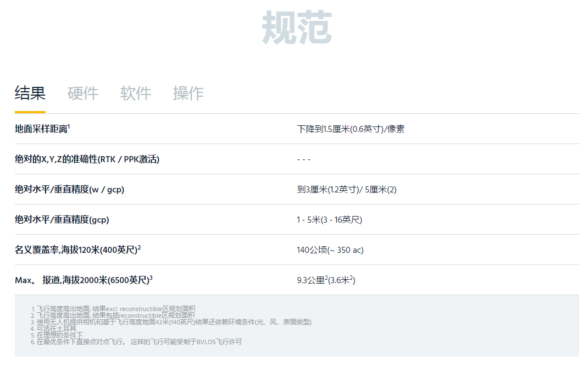The width and height of the screenshot is (588, 365).
Task: Go to the 操作 tab
Action: [188, 93]
